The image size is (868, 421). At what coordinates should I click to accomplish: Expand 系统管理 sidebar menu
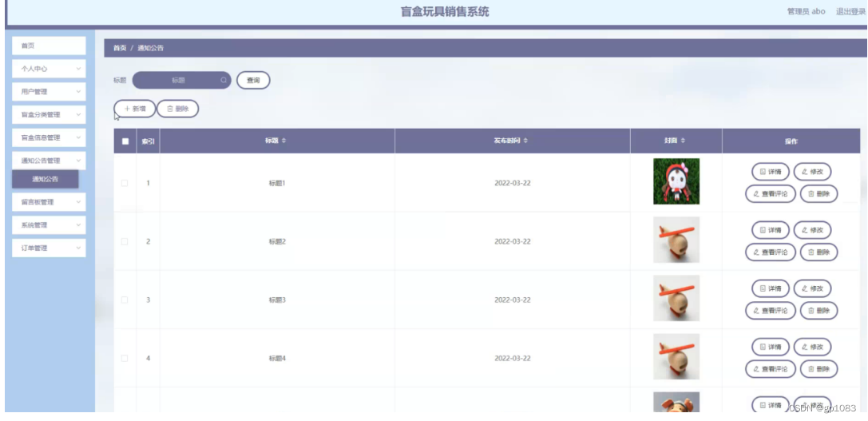49,225
